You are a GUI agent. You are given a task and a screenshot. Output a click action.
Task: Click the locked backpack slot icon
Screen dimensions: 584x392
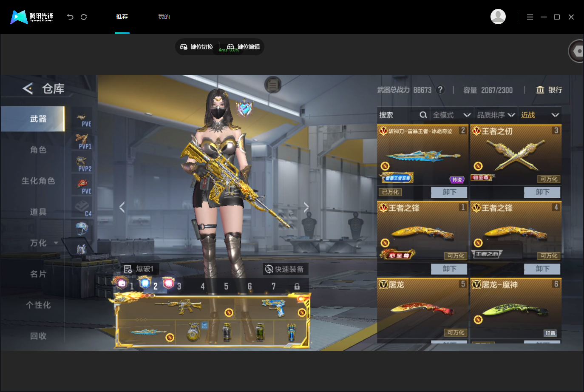[x=297, y=287]
